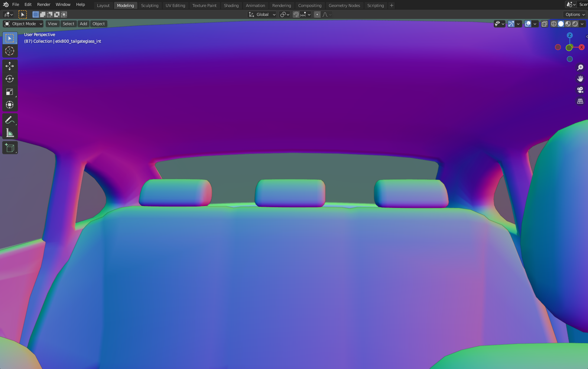Switch viewport shading to Wireframe
The image size is (588, 369).
click(x=554, y=24)
